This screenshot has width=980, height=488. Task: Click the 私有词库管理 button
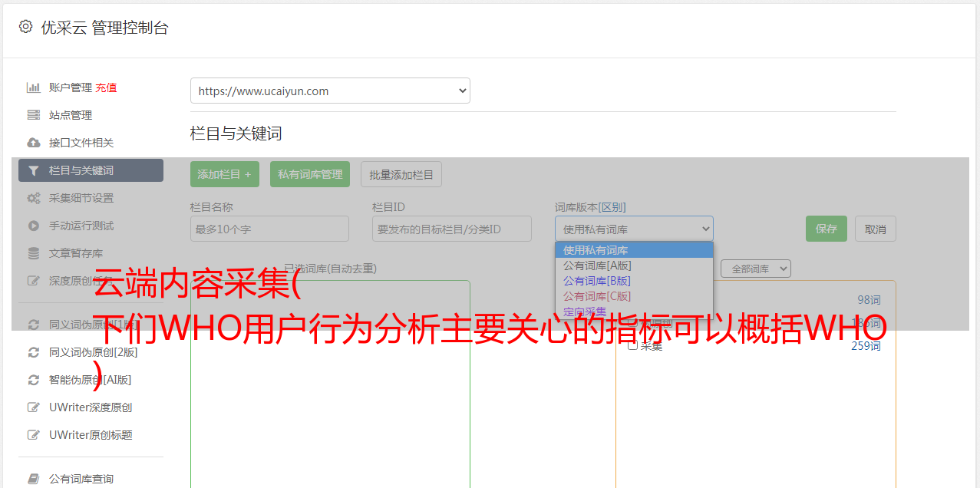(310, 174)
